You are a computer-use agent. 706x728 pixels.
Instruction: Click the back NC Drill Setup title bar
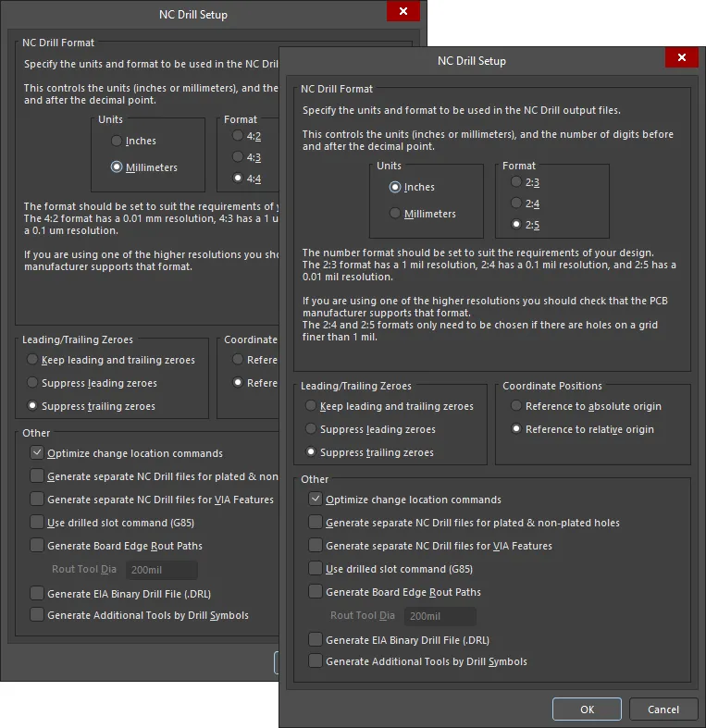(x=192, y=15)
